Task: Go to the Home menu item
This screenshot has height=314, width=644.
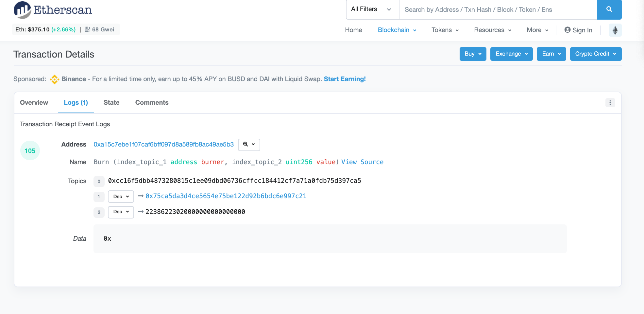Action: tap(353, 30)
